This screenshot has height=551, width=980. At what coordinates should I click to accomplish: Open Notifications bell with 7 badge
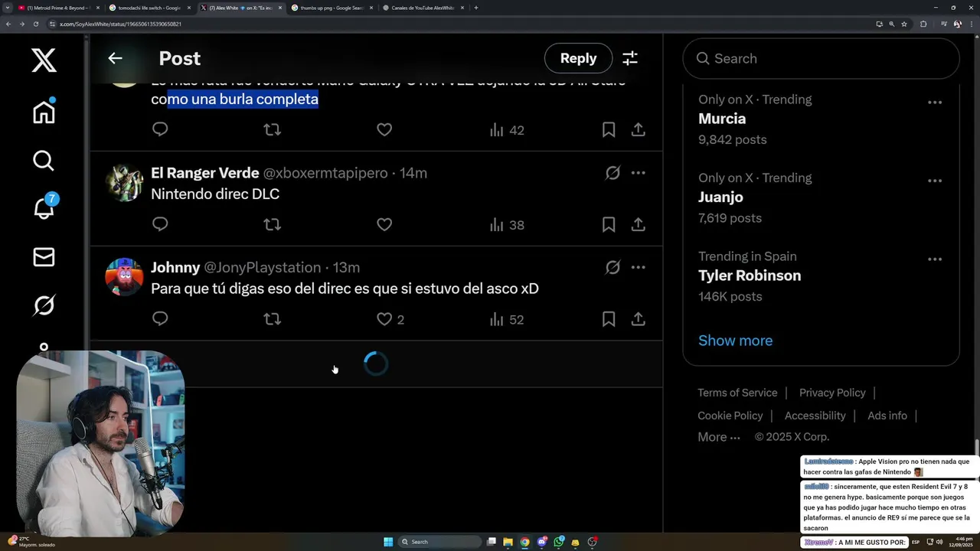(44, 207)
